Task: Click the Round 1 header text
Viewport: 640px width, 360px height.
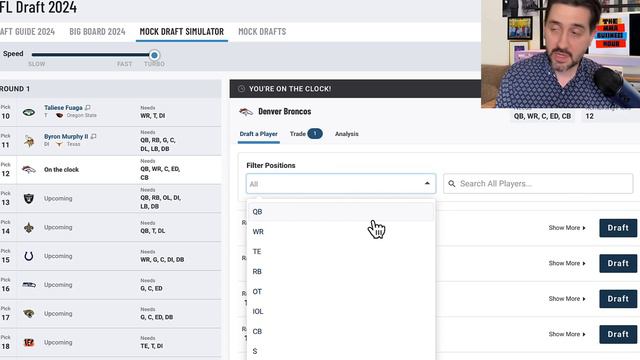Action: click(15, 89)
